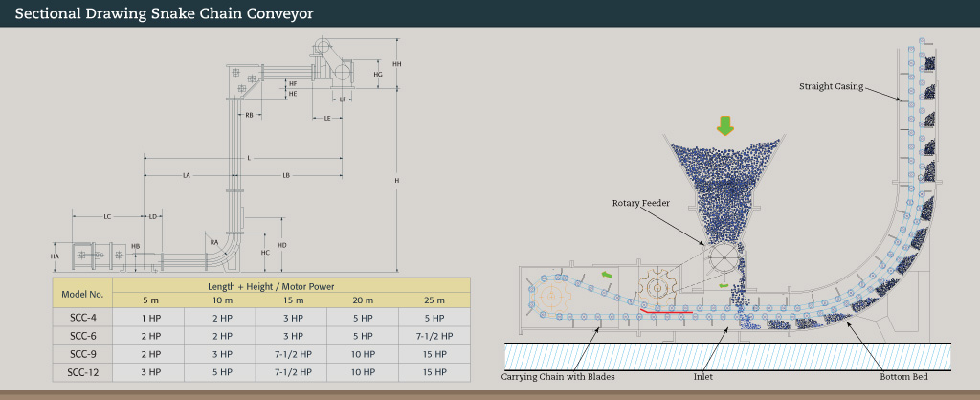Click SCC-12's 25 m cell '15 HP'

coord(434,372)
